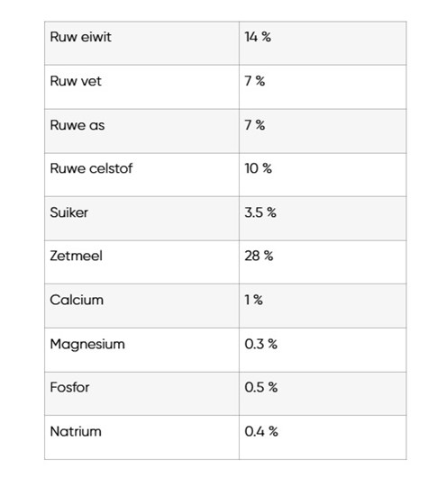The height and width of the screenshot is (504, 428).
Task: Select the Ruwe as 7 % value
Action: click(x=254, y=125)
